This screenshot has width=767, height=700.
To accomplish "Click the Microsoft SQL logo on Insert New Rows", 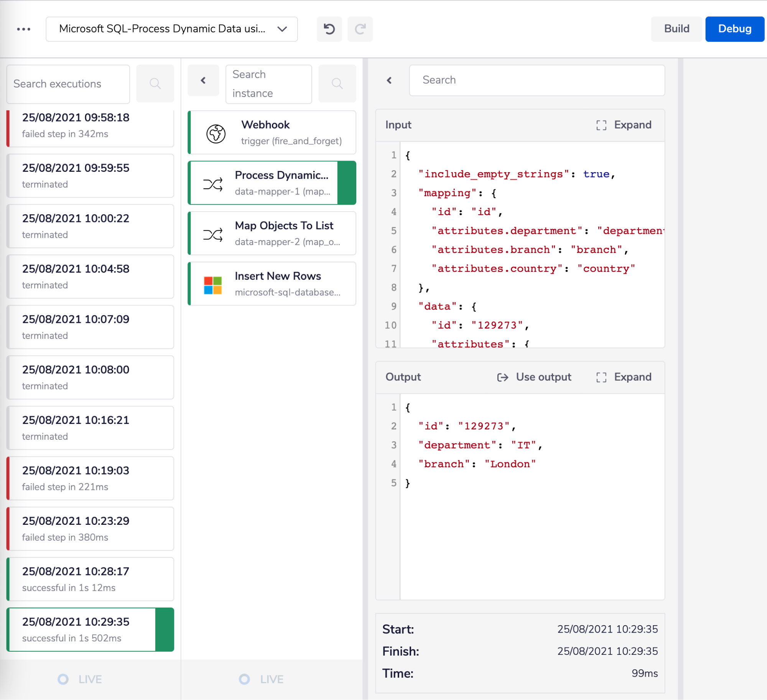I will point(212,284).
